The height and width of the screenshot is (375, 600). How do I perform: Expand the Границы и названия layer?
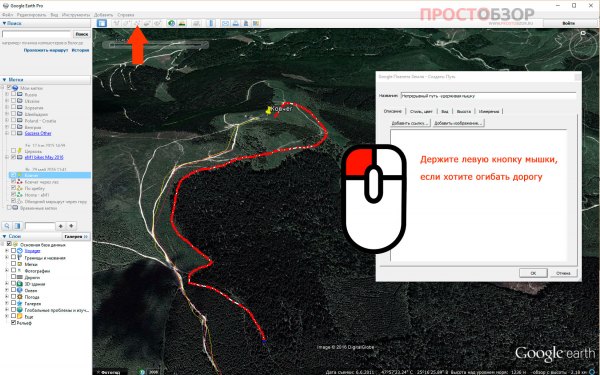pyautogui.click(x=7, y=258)
